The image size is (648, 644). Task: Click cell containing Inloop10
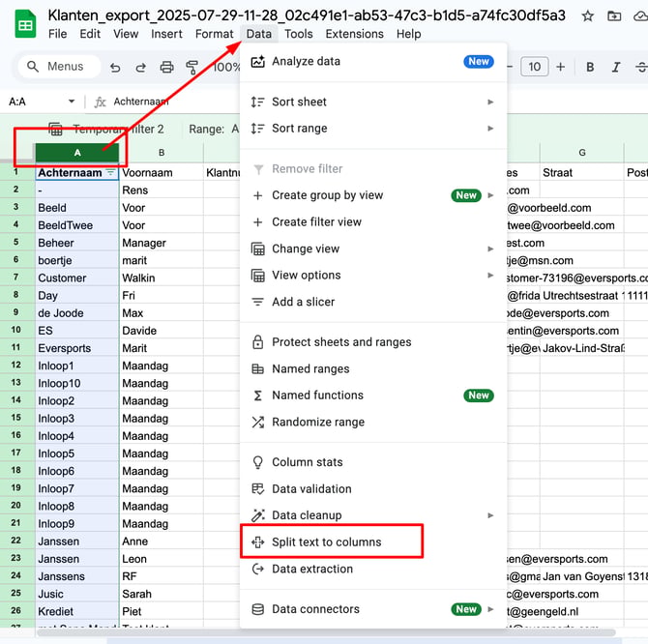point(77,383)
